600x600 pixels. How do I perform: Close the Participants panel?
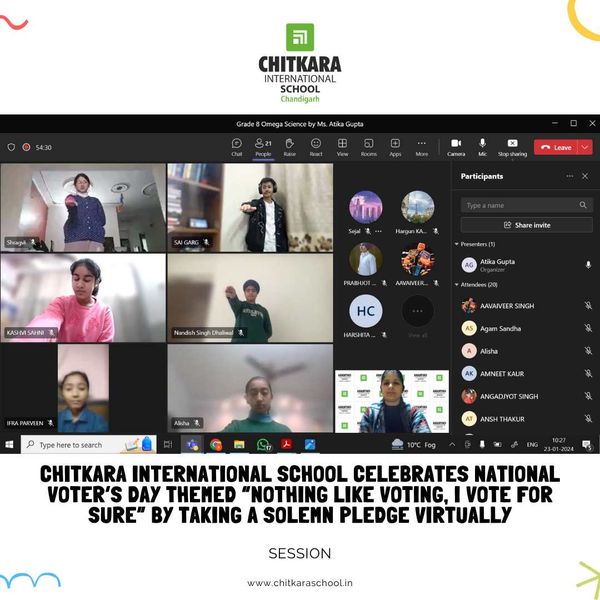(585, 176)
